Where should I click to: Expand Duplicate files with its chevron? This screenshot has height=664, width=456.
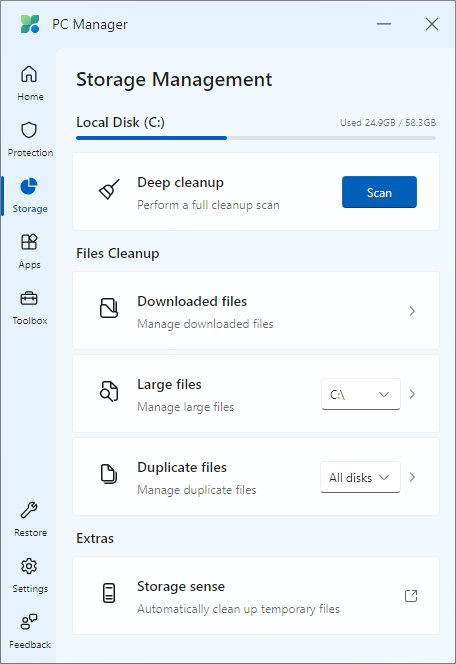pos(412,477)
